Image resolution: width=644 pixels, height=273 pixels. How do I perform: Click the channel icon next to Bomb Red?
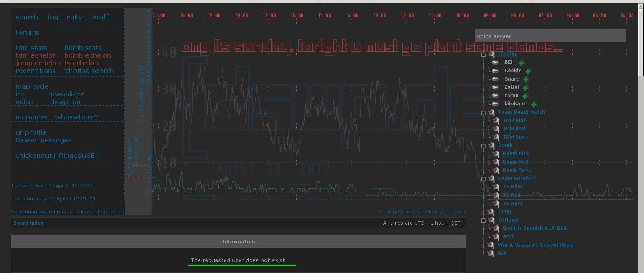[496, 162]
